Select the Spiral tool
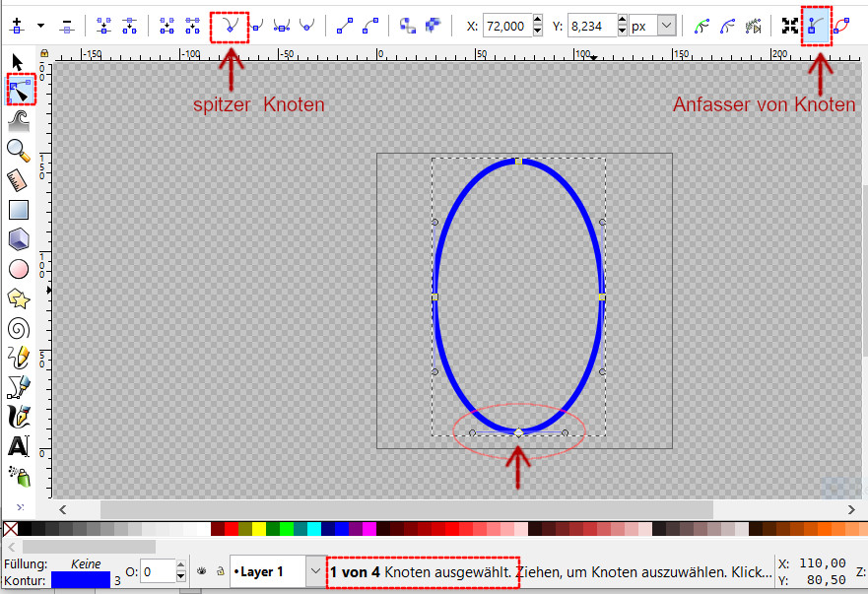 (19, 329)
